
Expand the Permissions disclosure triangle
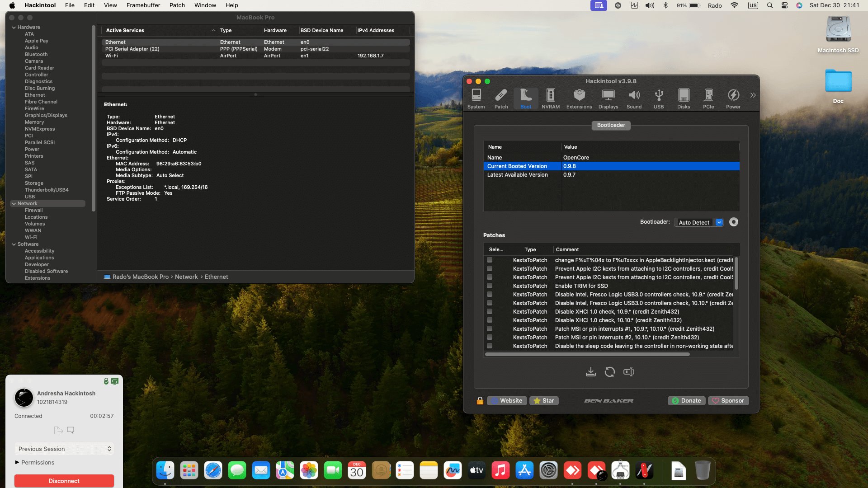[17, 462]
